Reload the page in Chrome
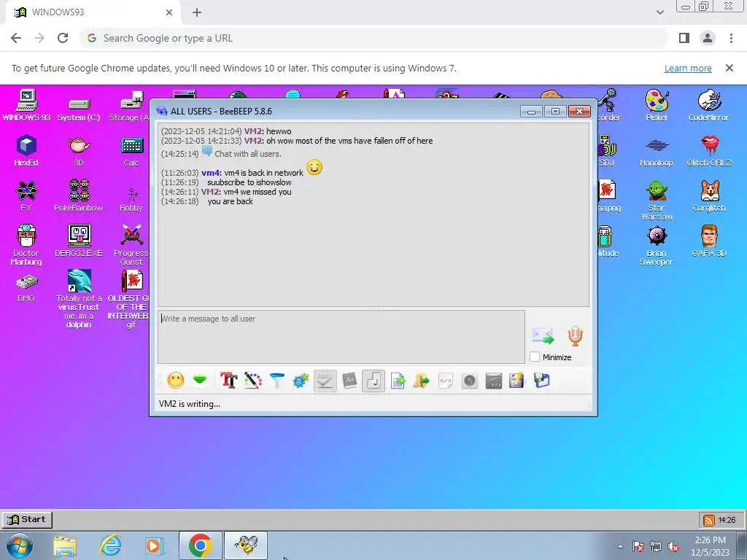 click(x=63, y=38)
